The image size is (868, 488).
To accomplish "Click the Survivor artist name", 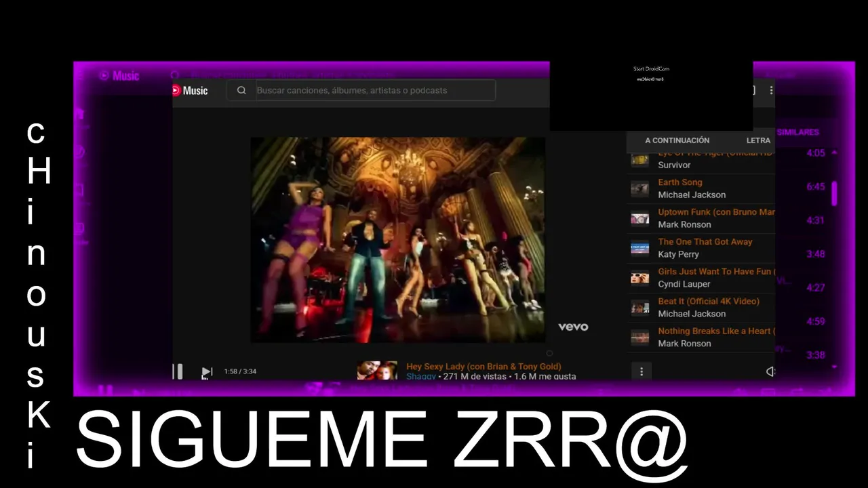I will (674, 165).
